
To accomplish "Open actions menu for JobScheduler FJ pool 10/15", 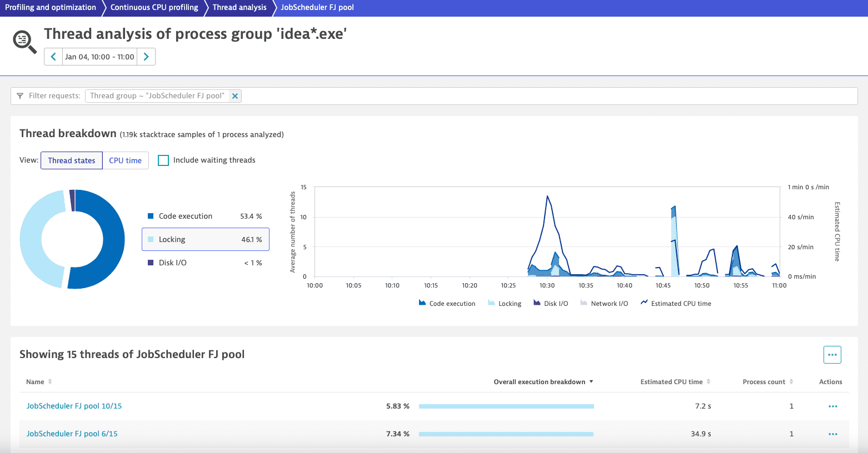I will click(832, 406).
